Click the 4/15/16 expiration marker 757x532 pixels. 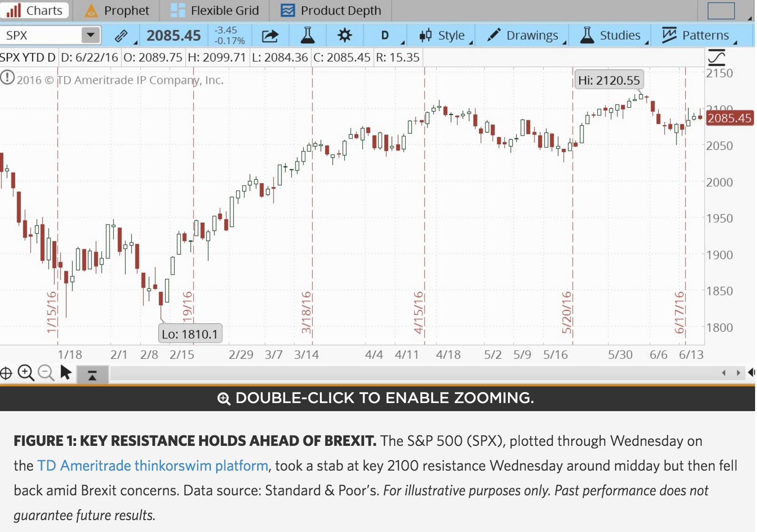tap(418, 312)
